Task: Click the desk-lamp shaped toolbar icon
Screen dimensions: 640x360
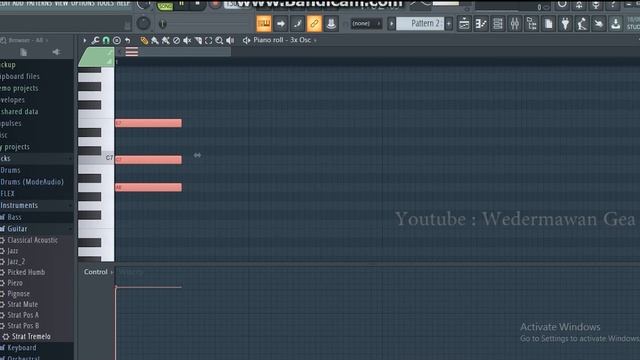Action: [x=582, y=24]
